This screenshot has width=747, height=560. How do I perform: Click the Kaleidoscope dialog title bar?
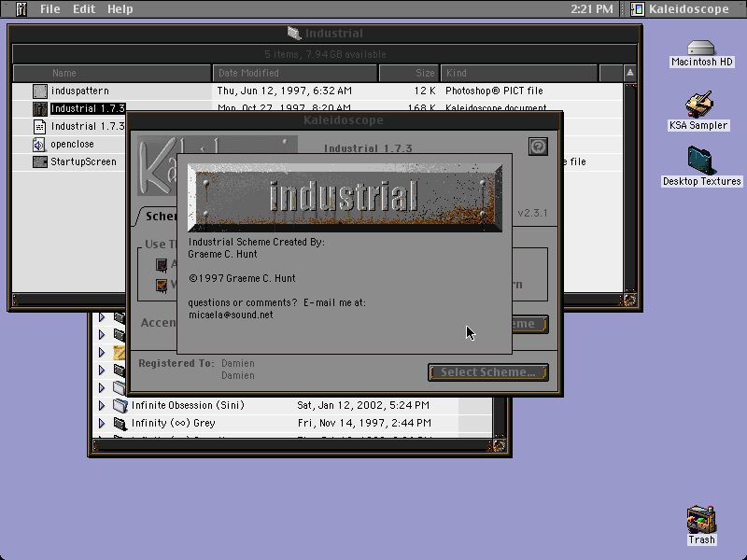[x=344, y=120]
